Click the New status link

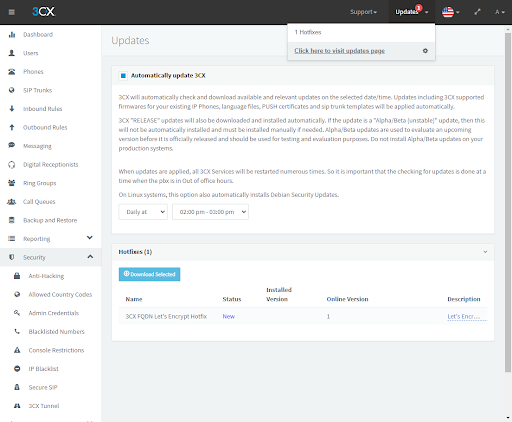(x=229, y=316)
